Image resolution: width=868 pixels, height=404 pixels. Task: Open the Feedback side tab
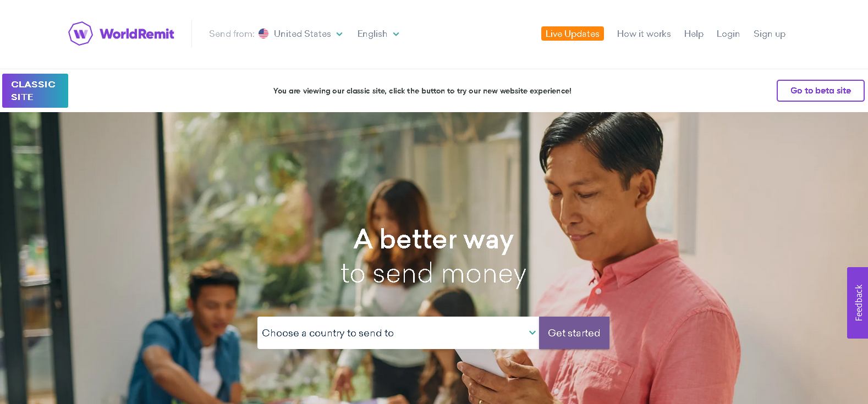pos(858,303)
